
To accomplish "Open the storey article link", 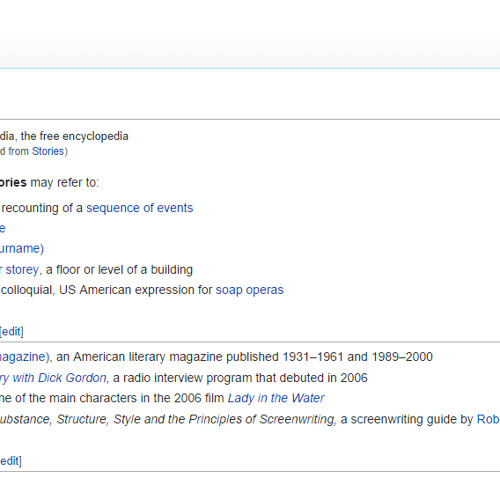I will coord(22,270).
